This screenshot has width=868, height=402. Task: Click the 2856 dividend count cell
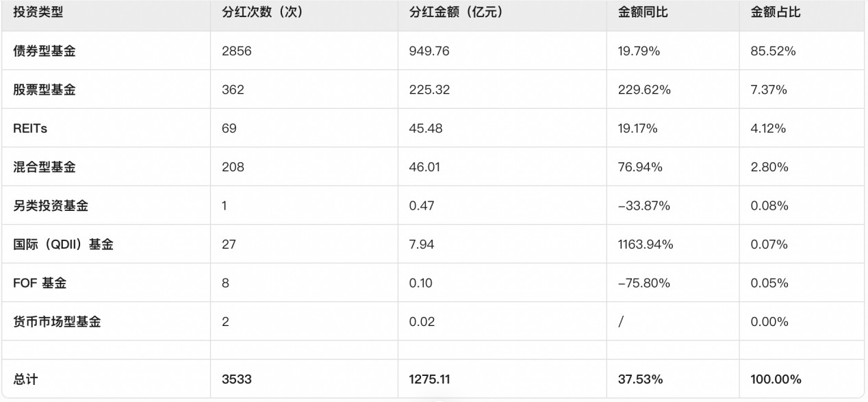[237, 51]
